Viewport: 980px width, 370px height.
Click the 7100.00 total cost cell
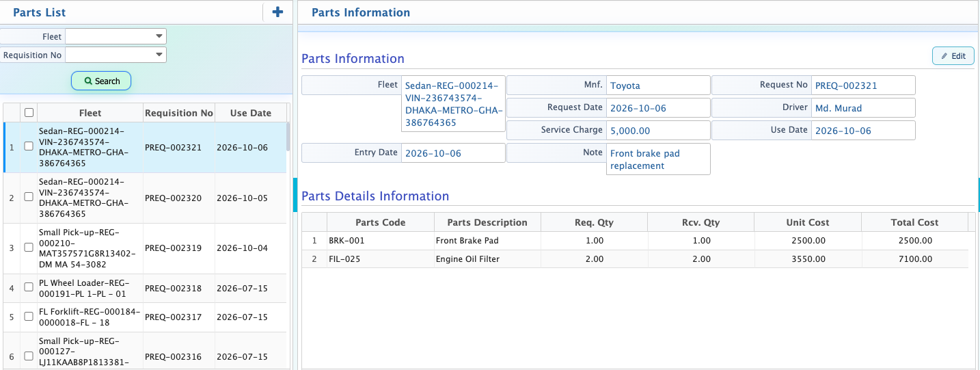[914, 259]
